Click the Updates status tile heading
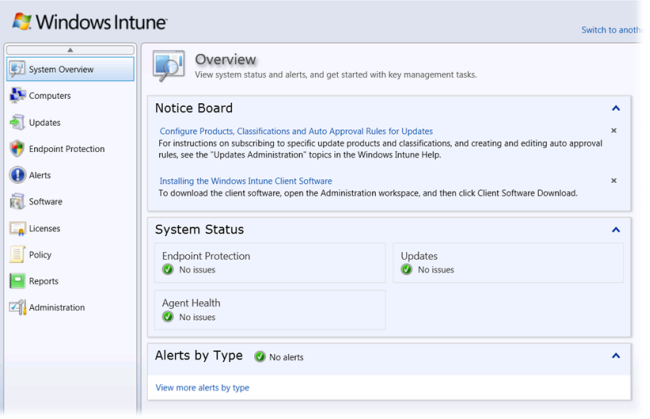 click(419, 256)
